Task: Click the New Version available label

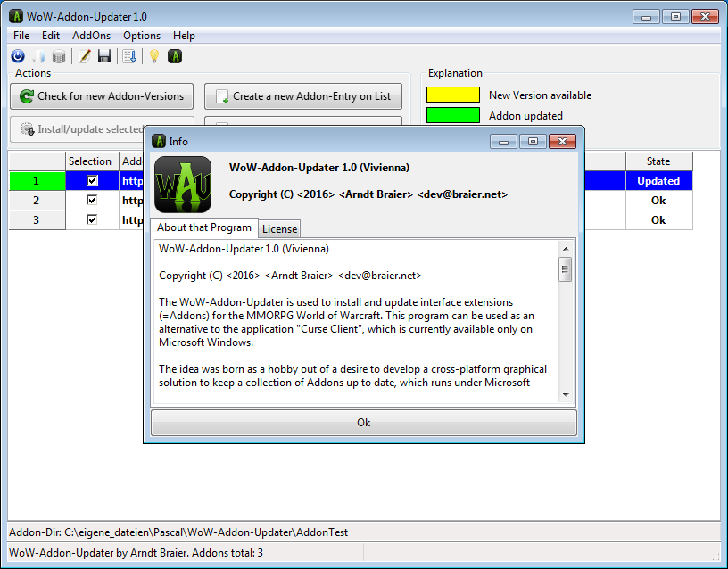Action: tap(540, 95)
